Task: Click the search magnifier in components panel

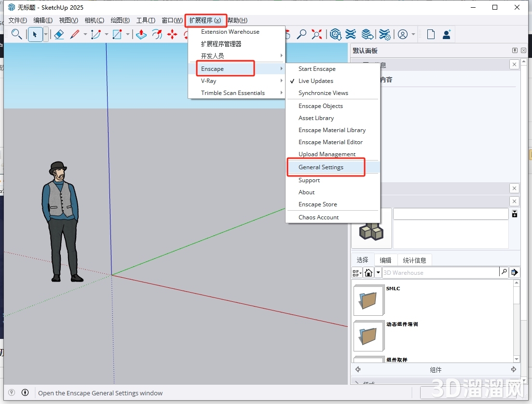Action: (504, 272)
